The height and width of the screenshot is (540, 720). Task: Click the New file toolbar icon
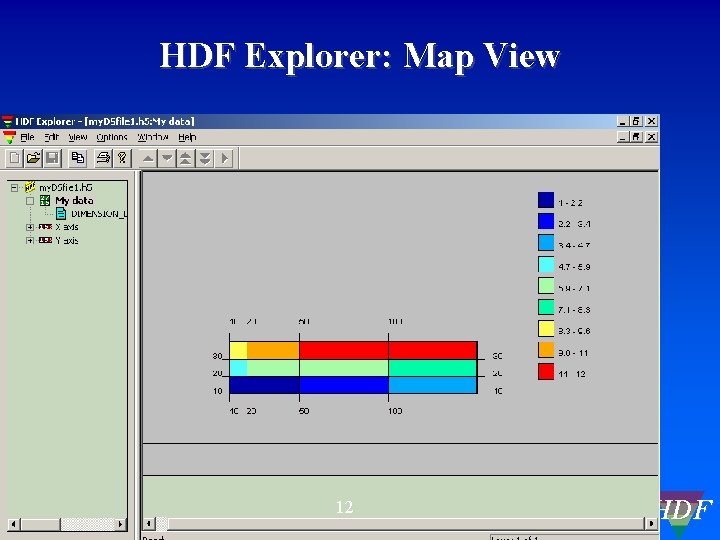[14, 158]
